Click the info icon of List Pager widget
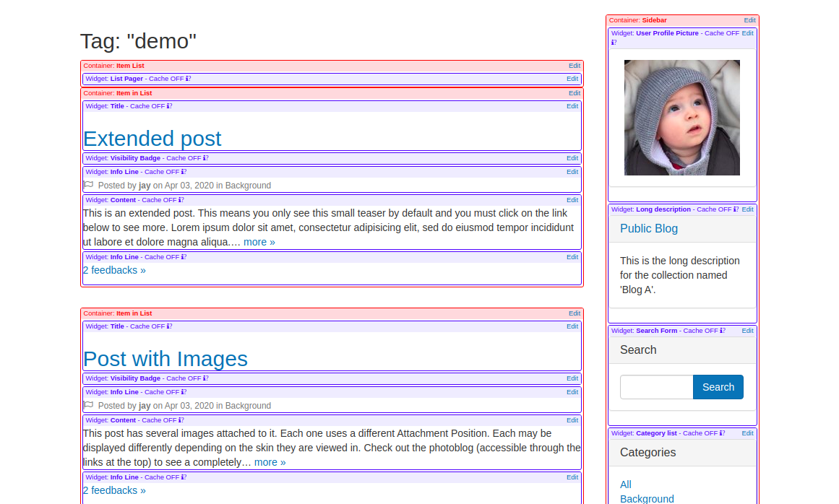This screenshot has width=839, height=504. tap(188, 79)
